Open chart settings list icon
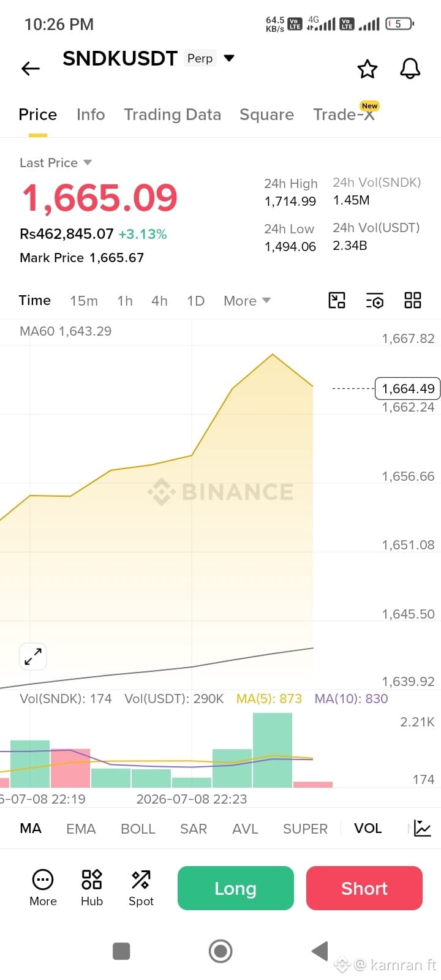 coord(375,300)
